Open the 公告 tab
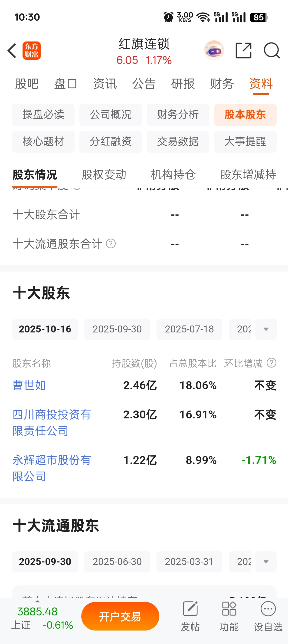This screenshot has height=644, width=288. (144, 83)
